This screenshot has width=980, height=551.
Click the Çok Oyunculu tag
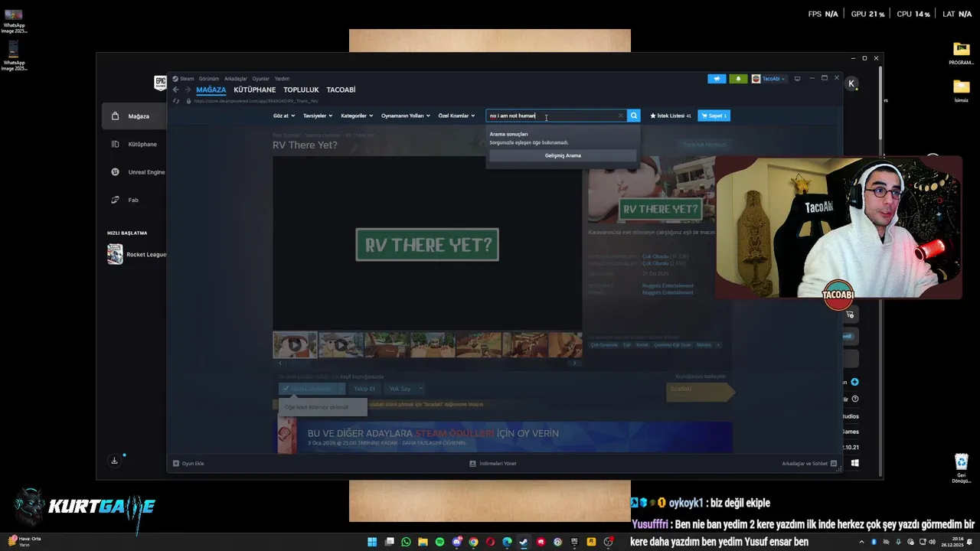tap(604, 345)
